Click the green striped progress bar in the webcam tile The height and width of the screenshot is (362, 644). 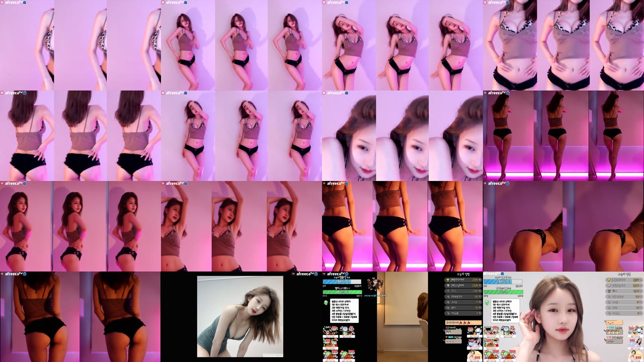point(503,292)
